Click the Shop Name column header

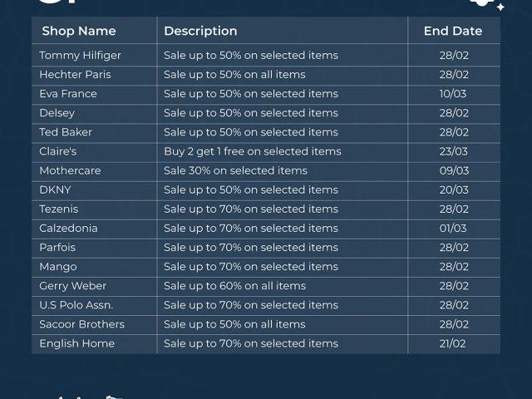coord(79,31)
